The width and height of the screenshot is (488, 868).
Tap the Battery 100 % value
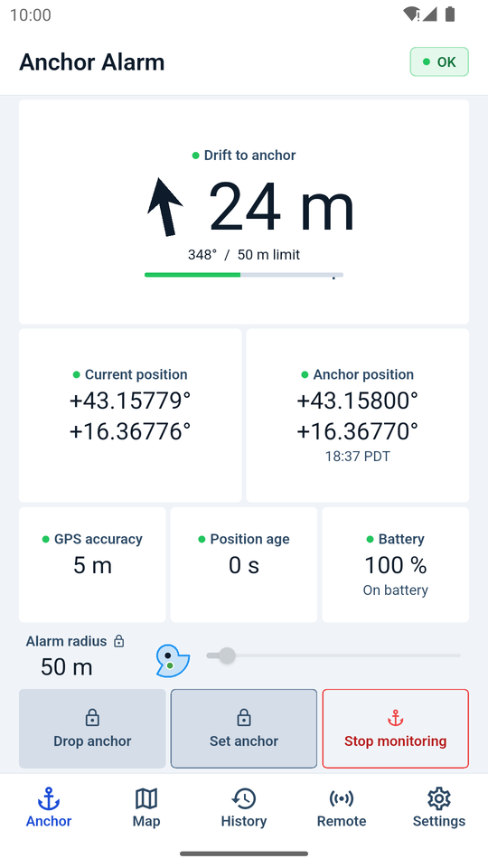coord(396,565)
